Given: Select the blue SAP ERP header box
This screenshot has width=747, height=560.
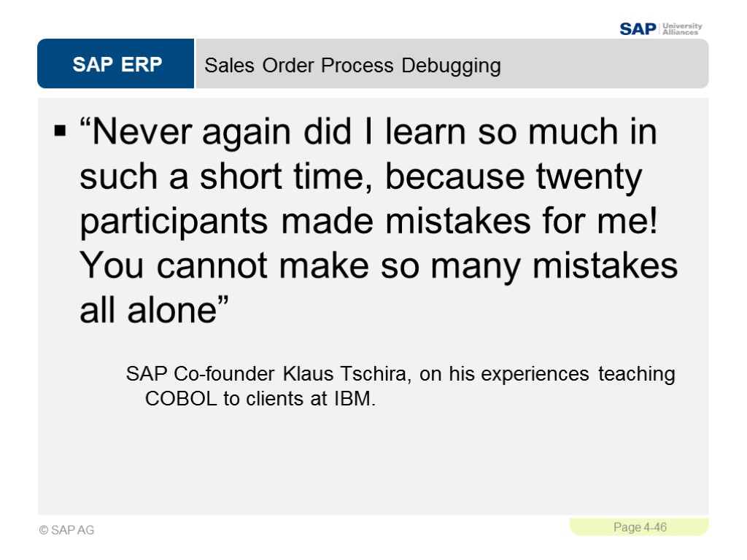Looking at the screenshot, I should [117, 65].
